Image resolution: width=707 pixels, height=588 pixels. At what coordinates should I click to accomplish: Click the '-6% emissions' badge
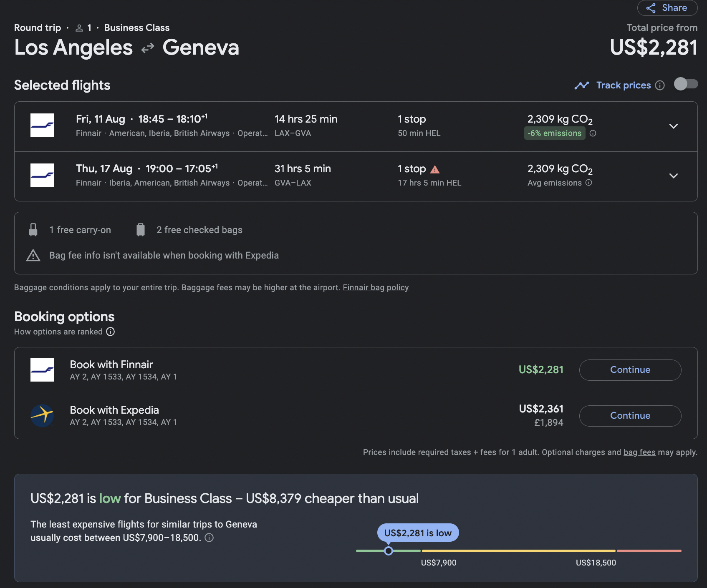click(555, 133)
